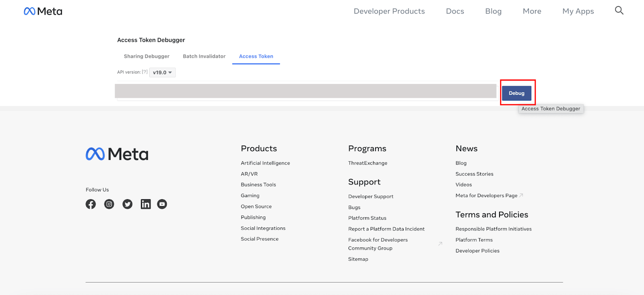The height and width of the screenshot is (295, 644).
Task: Open the search magnifier icon
Action: tap(619, 10)
